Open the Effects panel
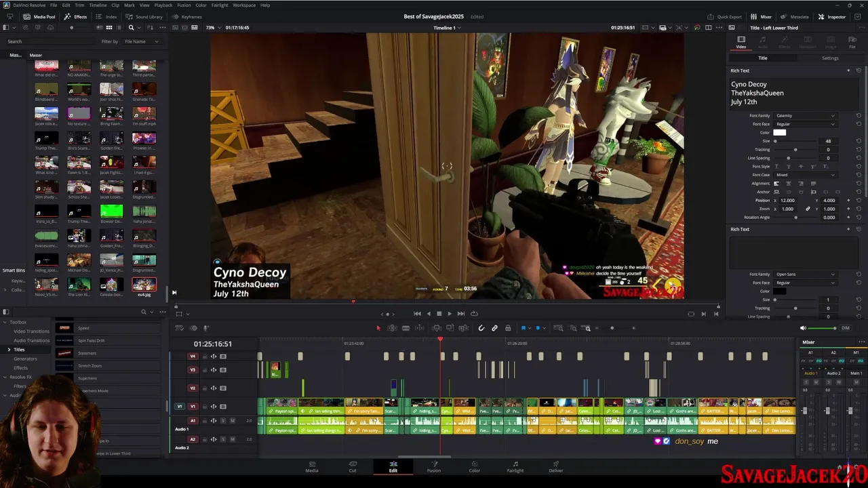Screen dimensions: 868x488 pyautogui.click(x=76, y=16)
